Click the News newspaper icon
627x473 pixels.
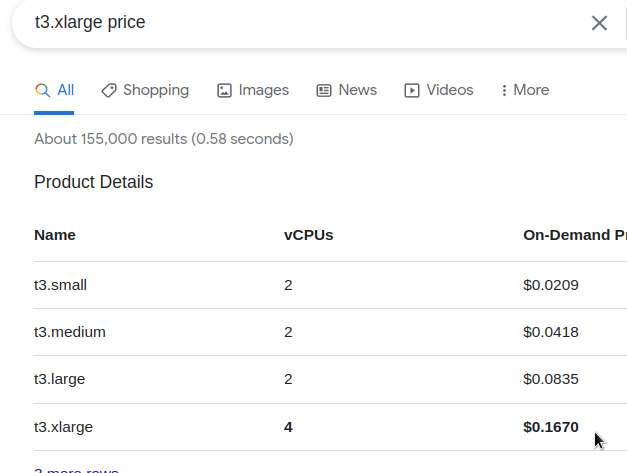(324, 90)
